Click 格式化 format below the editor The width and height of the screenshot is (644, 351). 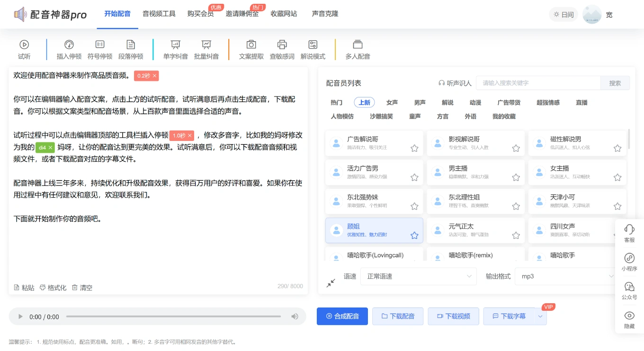(53, 288)
